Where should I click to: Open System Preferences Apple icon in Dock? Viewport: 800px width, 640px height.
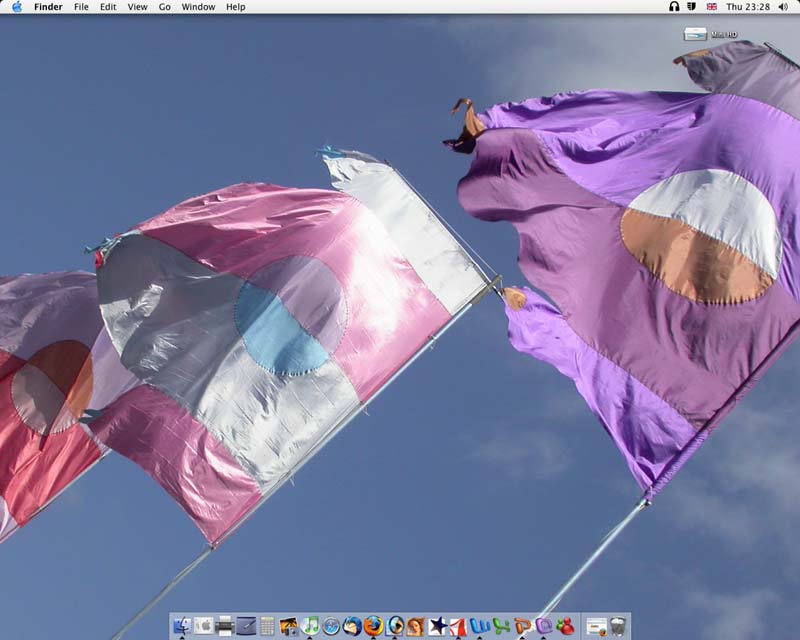coord(203,626)
